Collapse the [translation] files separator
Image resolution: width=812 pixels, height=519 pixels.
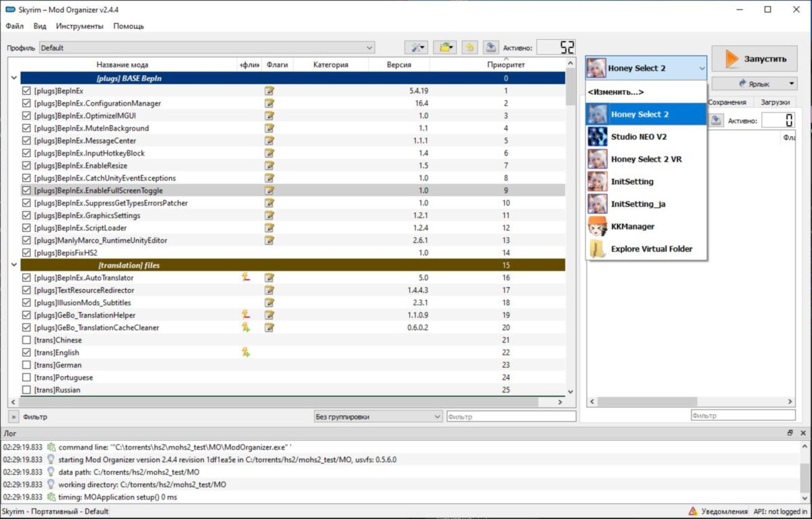[13, 265]
